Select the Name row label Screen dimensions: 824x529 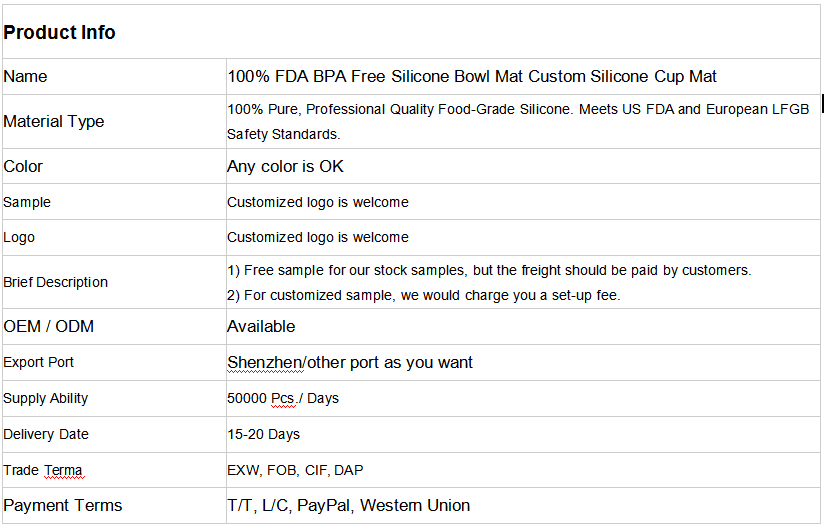click(25, 77)
